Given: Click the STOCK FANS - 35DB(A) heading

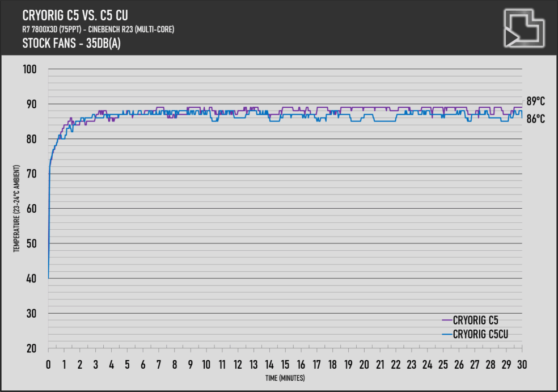Looking at the screenshot, I should (x=71, y=43).
